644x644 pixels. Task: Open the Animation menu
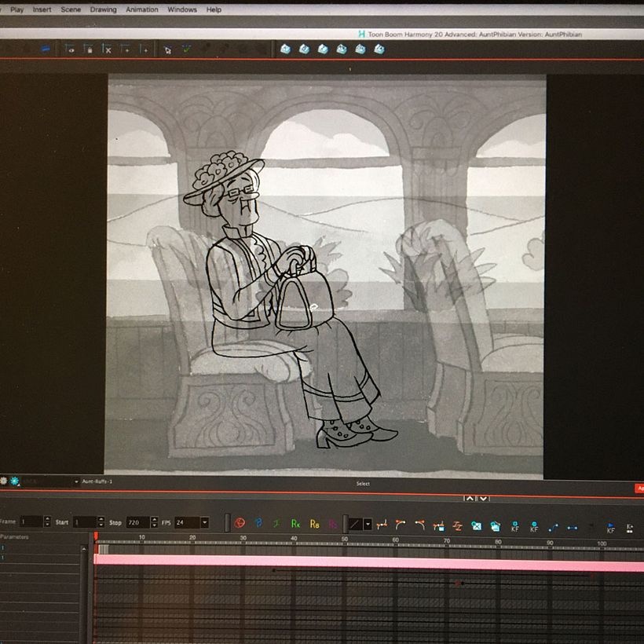coord(141,9)
